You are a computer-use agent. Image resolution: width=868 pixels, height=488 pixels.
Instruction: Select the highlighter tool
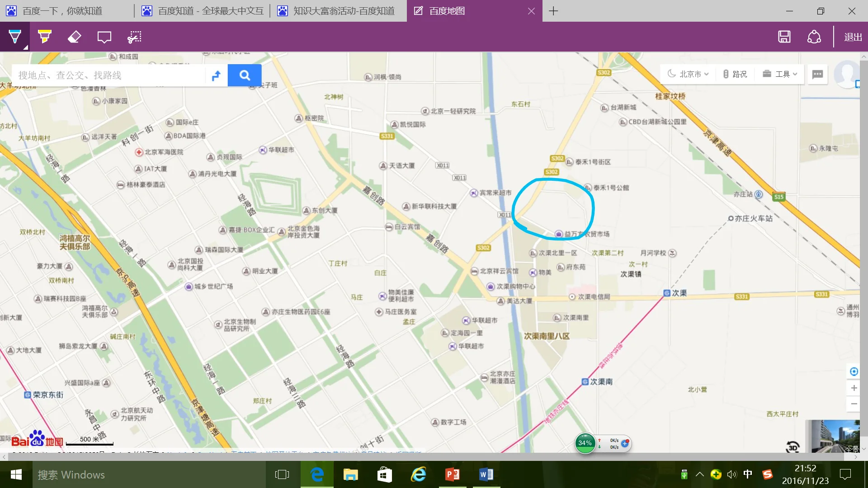tap(44, 37)
